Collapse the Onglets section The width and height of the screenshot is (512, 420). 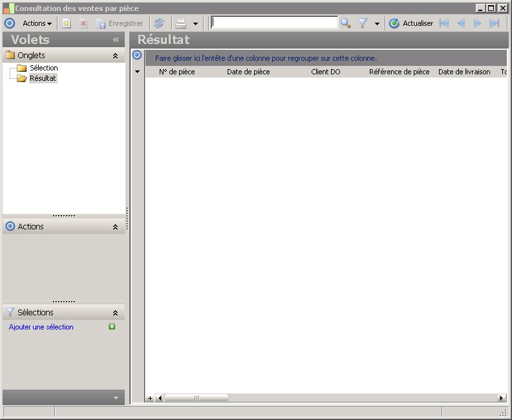tap(115, 56)
